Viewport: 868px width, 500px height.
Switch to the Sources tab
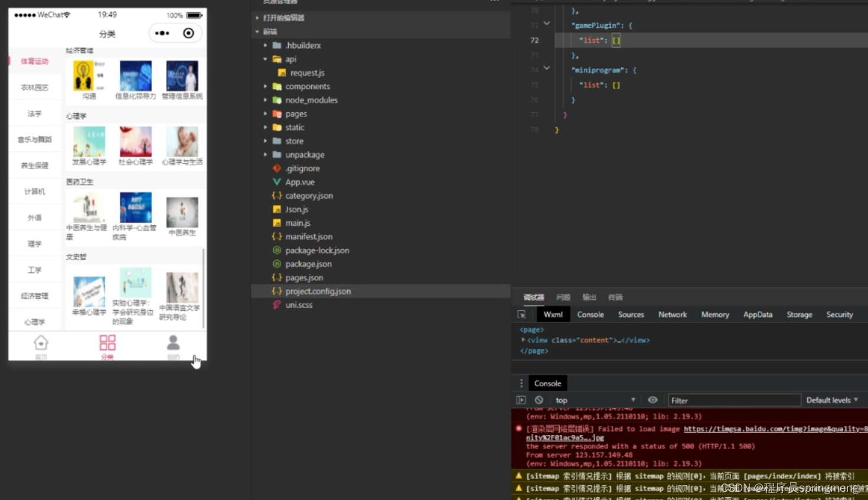631,314
